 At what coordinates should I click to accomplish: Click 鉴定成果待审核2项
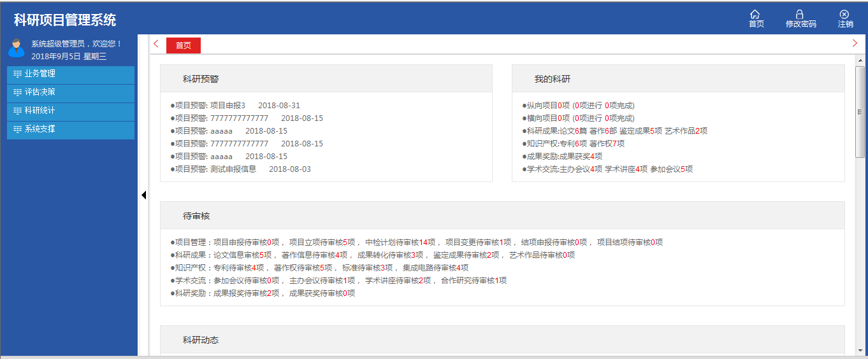coord(466,255)
